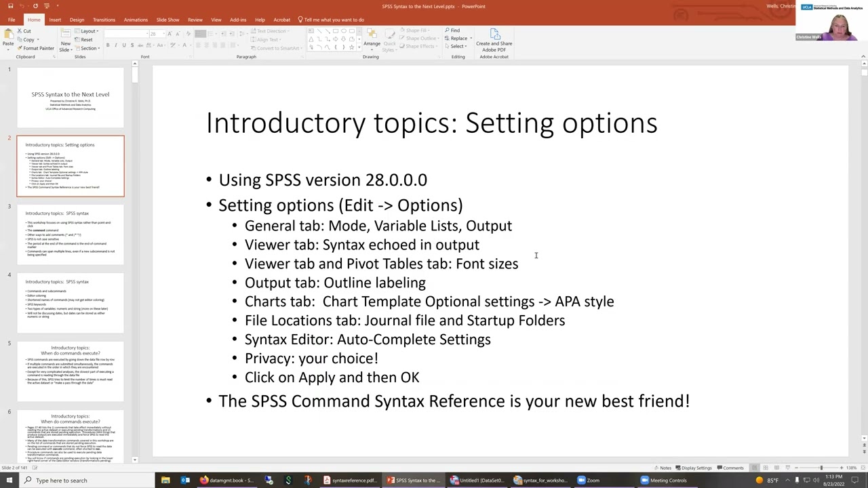Select slide 1 thumbnail SPSS Syntax title

[71, 98]
